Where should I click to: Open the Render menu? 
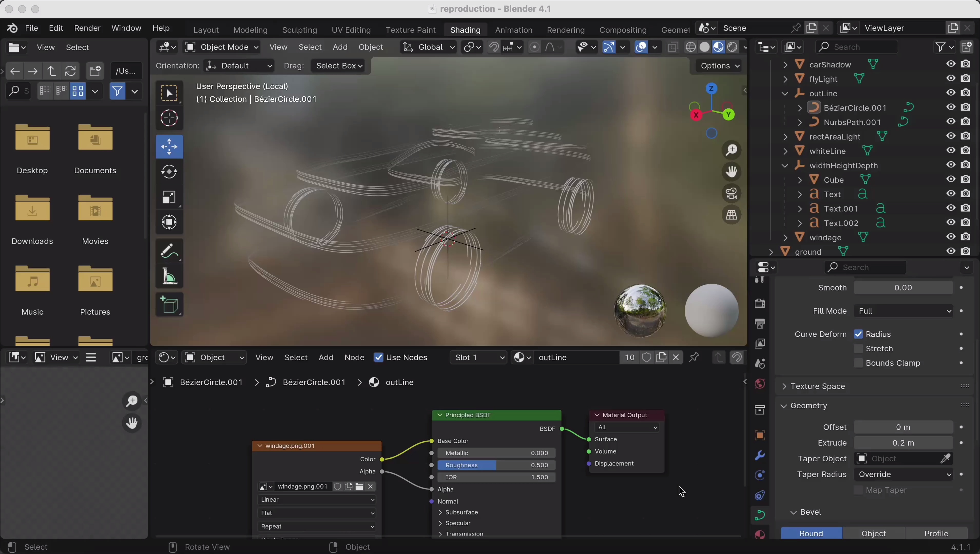[x=87, y=28]
